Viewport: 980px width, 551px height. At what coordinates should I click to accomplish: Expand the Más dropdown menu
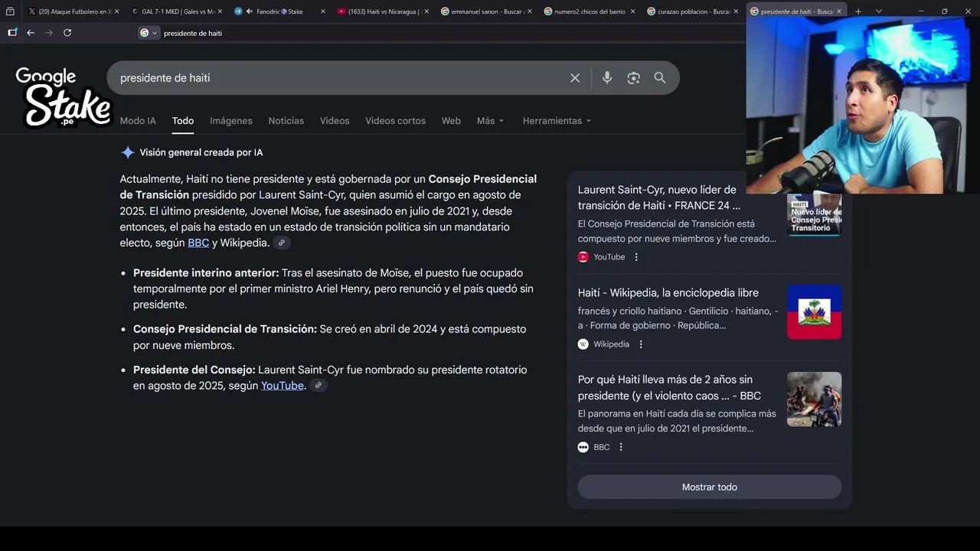[491, 121]
